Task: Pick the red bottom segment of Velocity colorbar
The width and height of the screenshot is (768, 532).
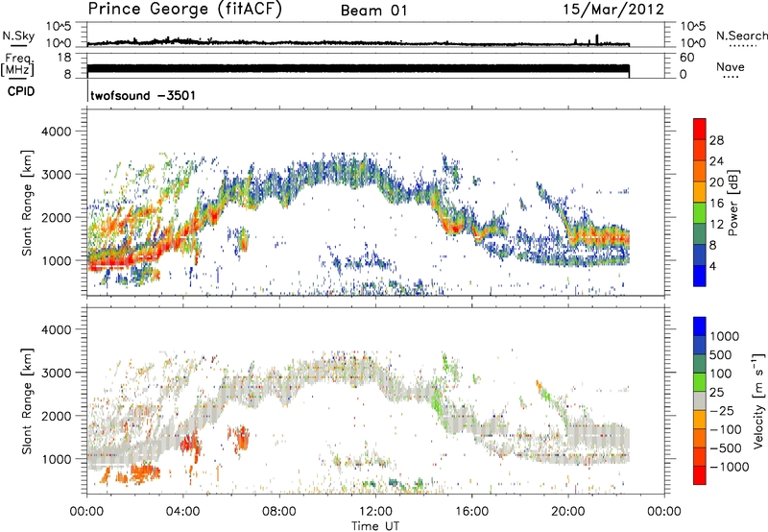Action: pyautogui.click(x=700, y=475)
